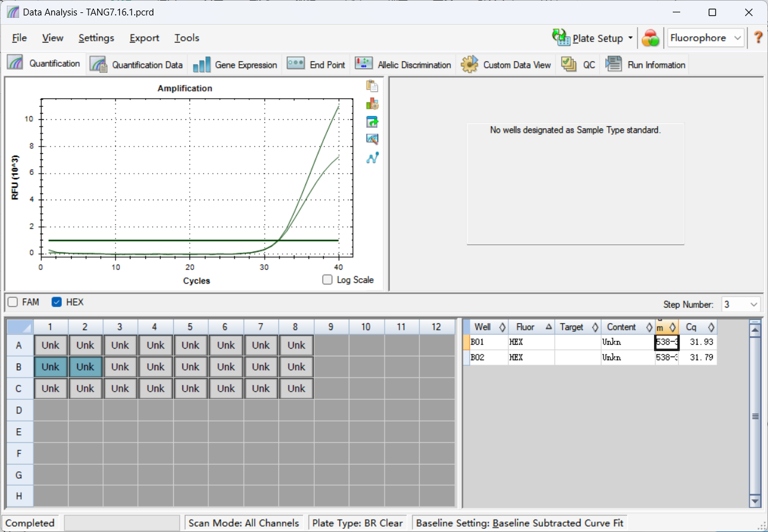This screenshot has width=768, height=532.
Task: Click the Scan Mode: All Channels status entry
Action: click(244, 523)
